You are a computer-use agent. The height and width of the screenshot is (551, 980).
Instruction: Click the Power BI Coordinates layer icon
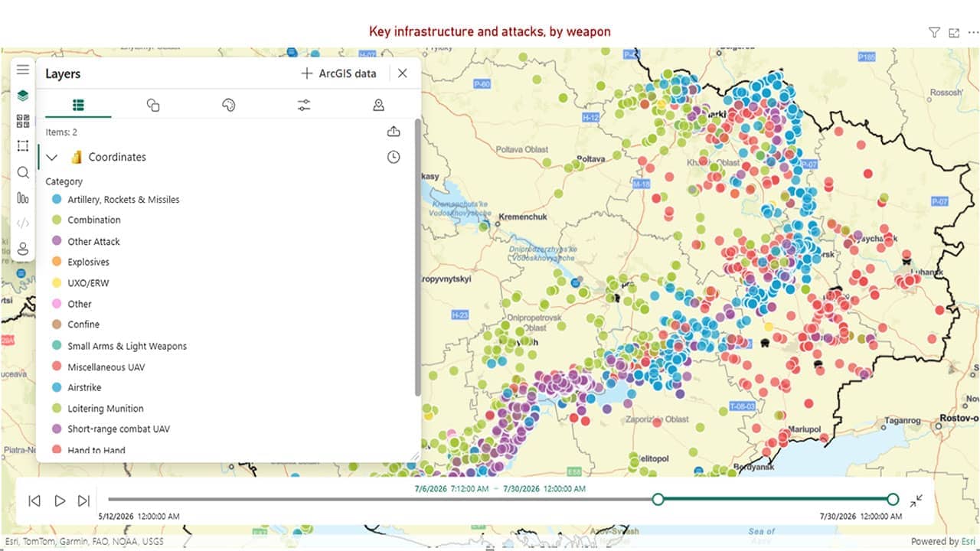76,157
